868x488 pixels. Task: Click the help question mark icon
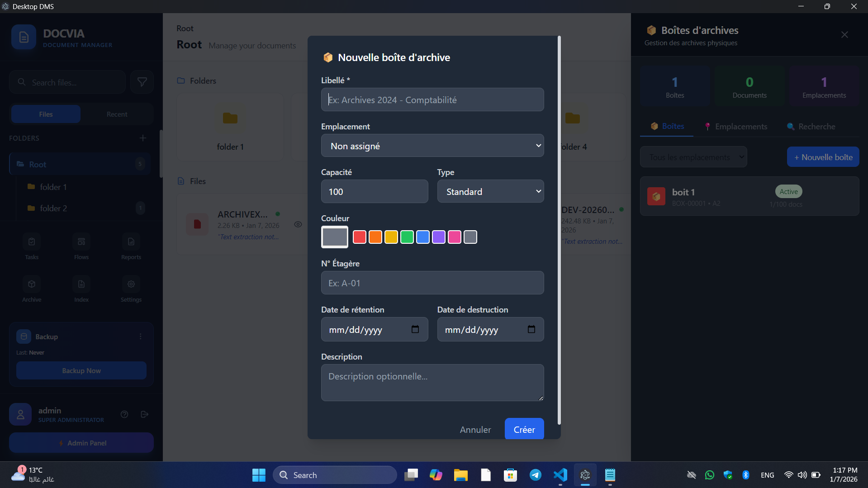(124, 414)
